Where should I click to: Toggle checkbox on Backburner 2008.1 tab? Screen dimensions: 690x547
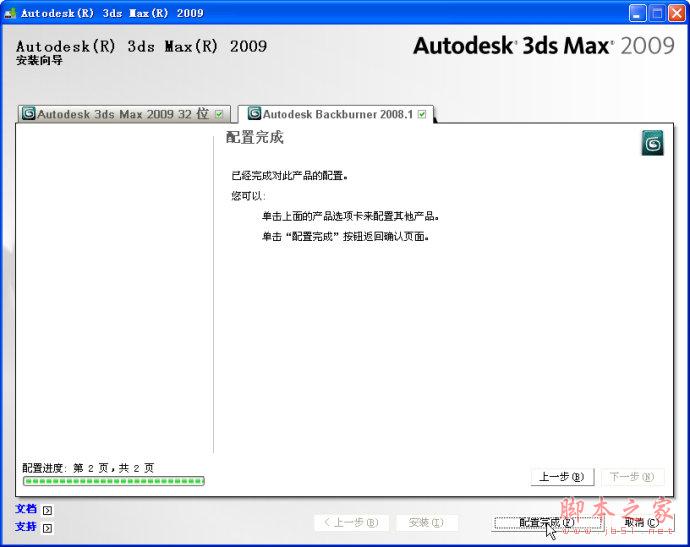click(x=422, y=114)
